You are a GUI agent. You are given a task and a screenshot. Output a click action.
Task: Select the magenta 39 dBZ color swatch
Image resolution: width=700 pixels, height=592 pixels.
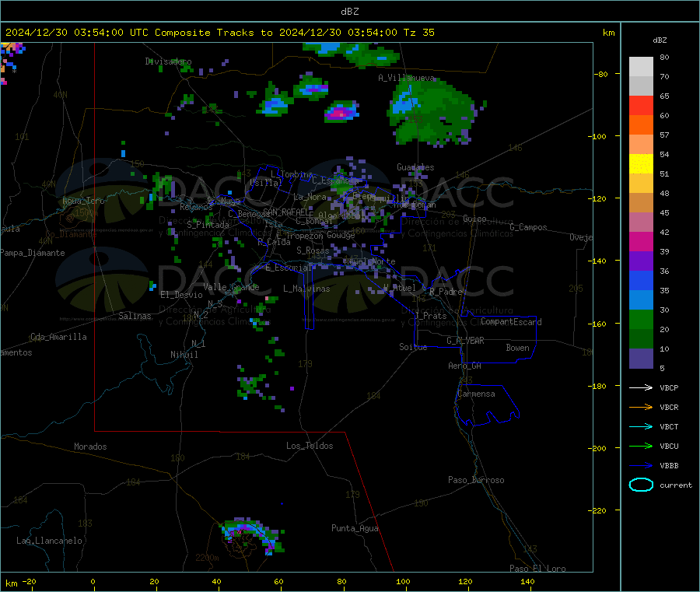click(641, 241)
